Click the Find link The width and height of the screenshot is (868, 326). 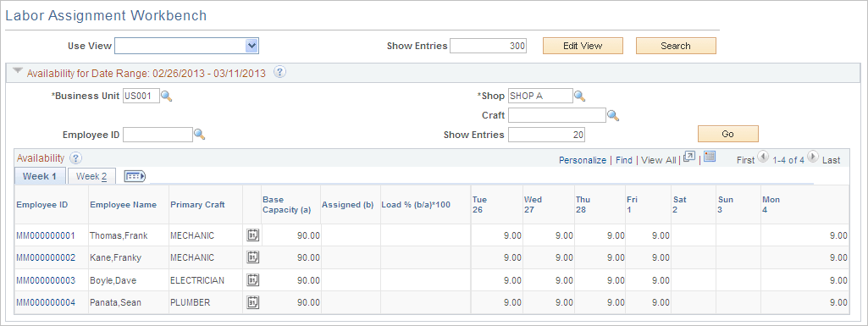pyautogui.click(x=624, y=160)
